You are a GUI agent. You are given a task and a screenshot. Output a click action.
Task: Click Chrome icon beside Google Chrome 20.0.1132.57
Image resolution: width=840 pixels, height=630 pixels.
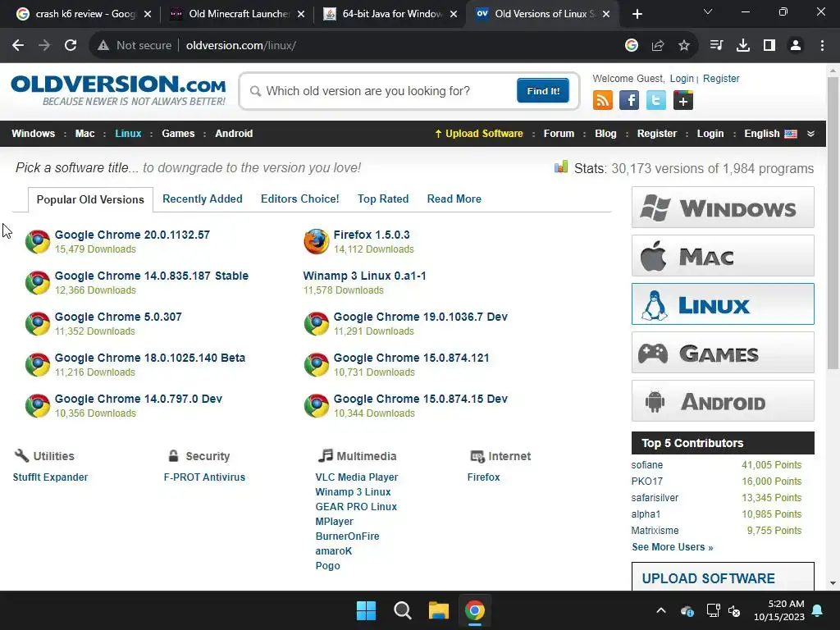coord(38,242)
